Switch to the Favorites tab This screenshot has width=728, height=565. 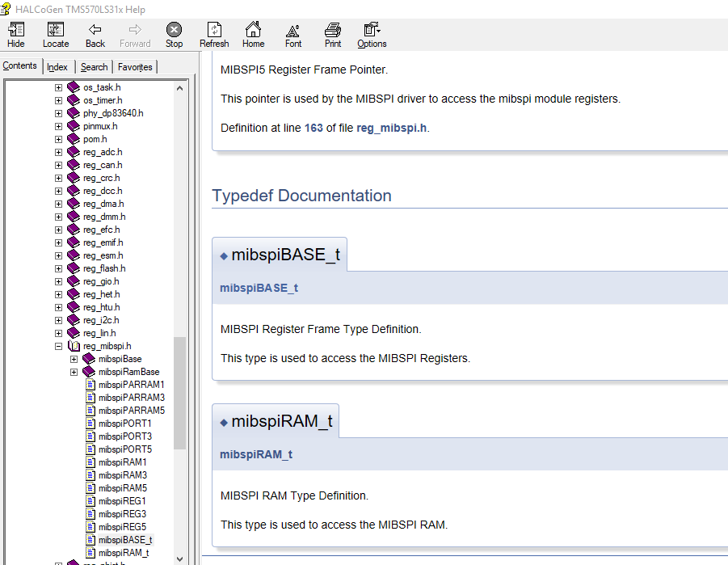pos(135,67)
